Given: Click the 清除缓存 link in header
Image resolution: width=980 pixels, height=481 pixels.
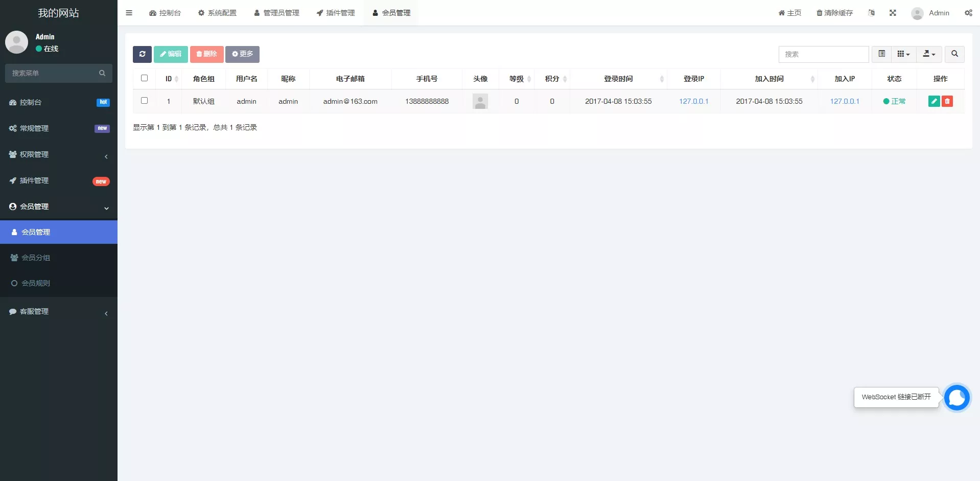Looking at the screenshot, I should tap(834, 13).
